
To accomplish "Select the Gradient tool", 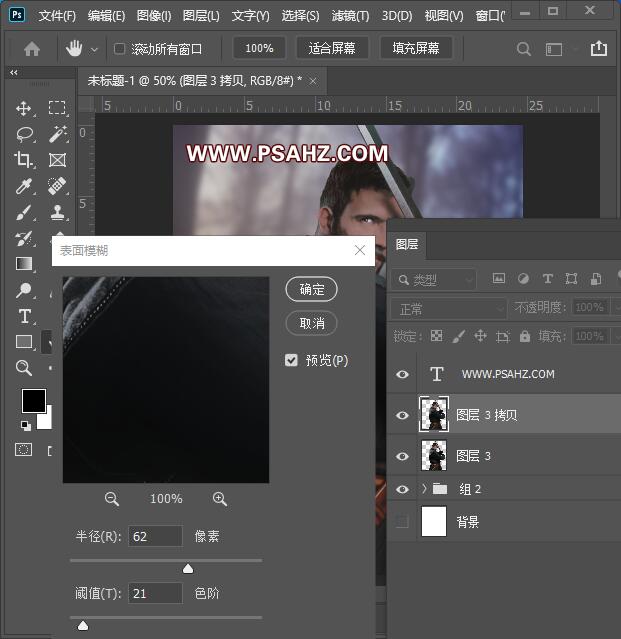I will click(24, 264).
